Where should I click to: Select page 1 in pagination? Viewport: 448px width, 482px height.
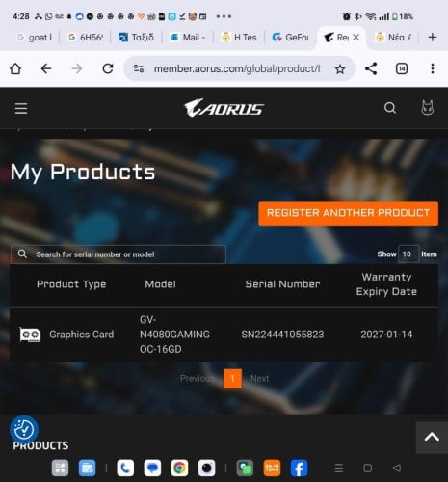click(x=232, y=379)
